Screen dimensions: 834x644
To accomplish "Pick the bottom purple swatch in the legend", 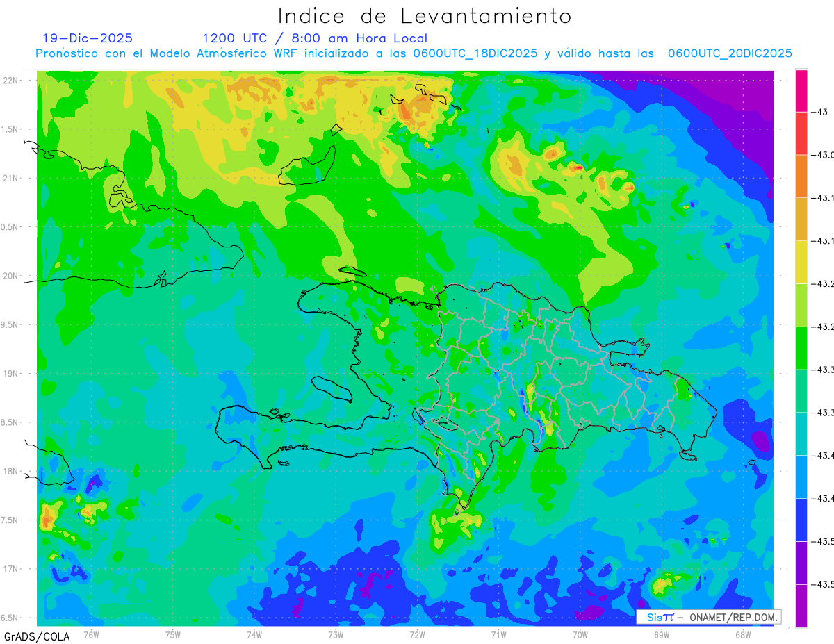I will pyautogui.click(x=801, y=606).
